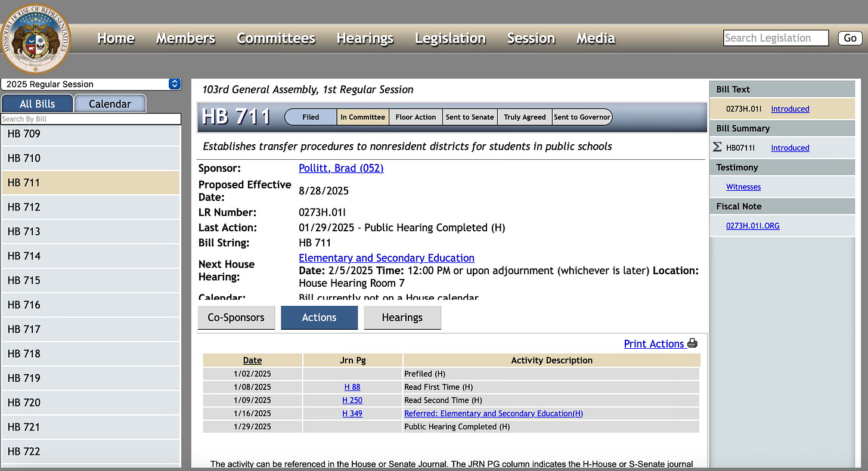
Task: Open Elementary and Secondary Education hearing link
Action: point(386,258)
